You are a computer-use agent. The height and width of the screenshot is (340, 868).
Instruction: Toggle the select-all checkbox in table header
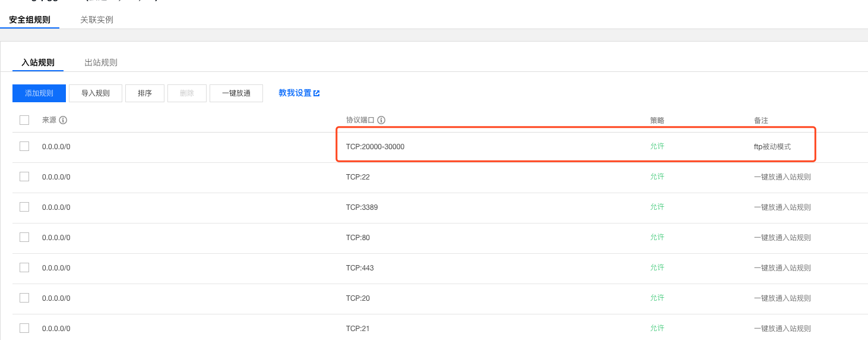click(x=24, y=120)
